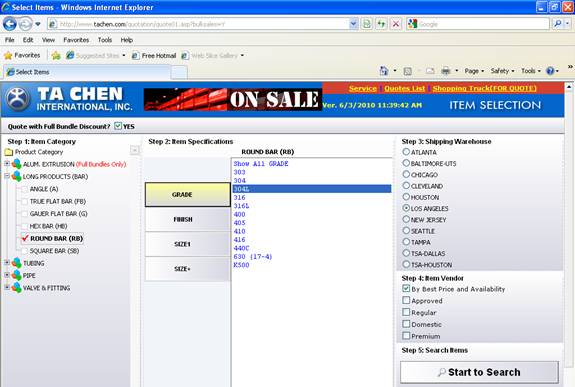Open address bar history dropdown arrow
Viewport: 575px width, 387px height.
353,24
